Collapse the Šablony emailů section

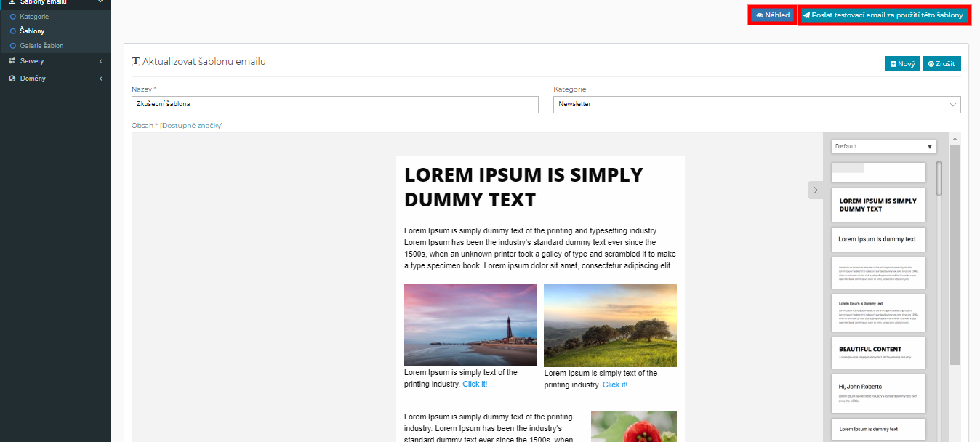[55, 3]
